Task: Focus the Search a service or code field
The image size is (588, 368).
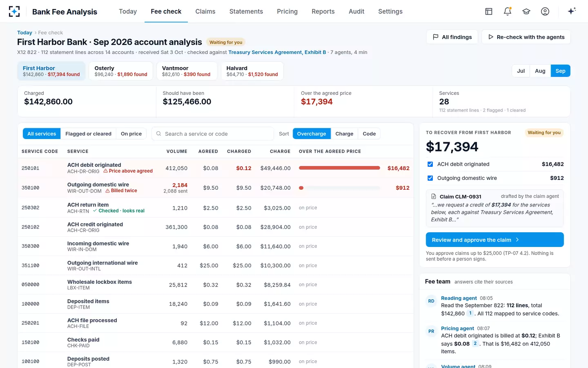Action: point(213,134)
